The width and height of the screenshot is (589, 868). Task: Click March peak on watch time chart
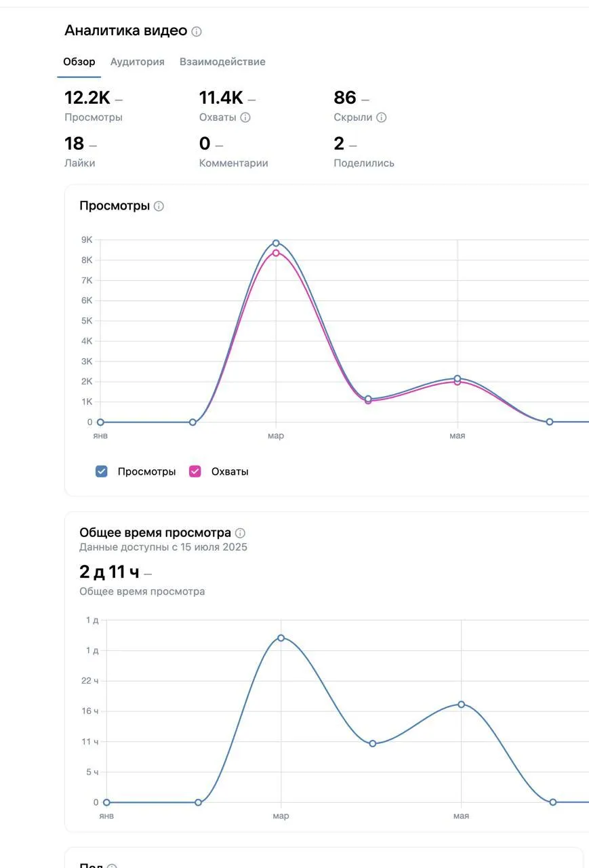(281, 637)
